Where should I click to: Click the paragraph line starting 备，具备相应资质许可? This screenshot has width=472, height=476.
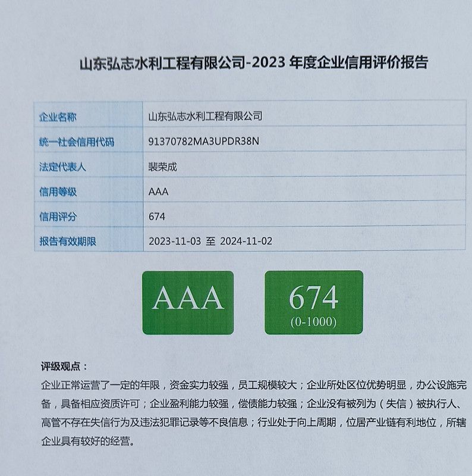click(252, 404)
